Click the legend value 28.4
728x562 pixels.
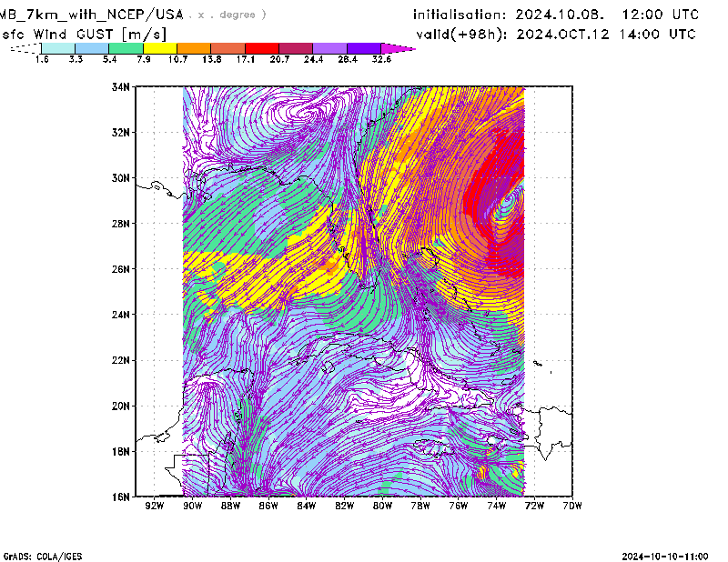tap(348, 59)
